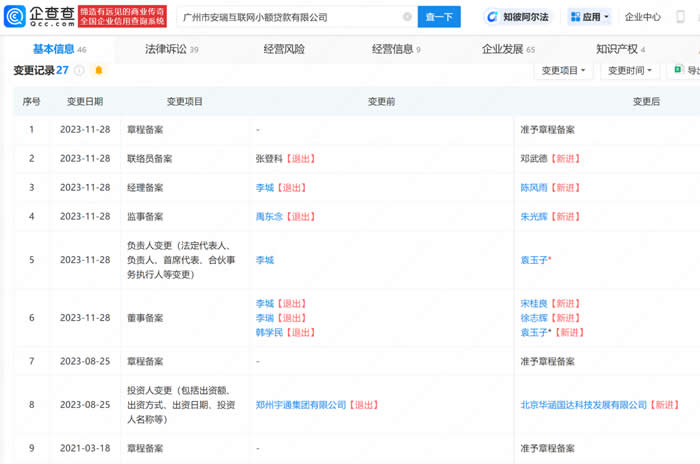This screenshot has width=700, height=464.
Task: Open the 应用 apps dropdown
Action: [589, 17]
